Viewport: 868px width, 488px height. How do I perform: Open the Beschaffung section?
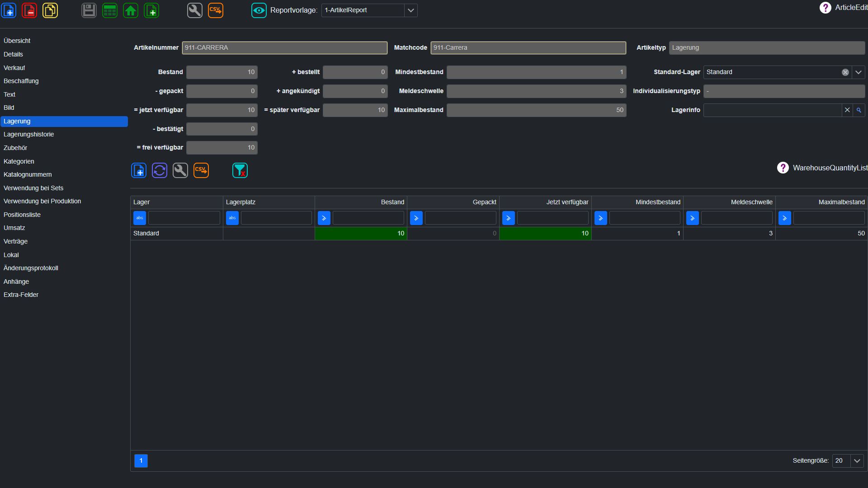click(64, 81)
